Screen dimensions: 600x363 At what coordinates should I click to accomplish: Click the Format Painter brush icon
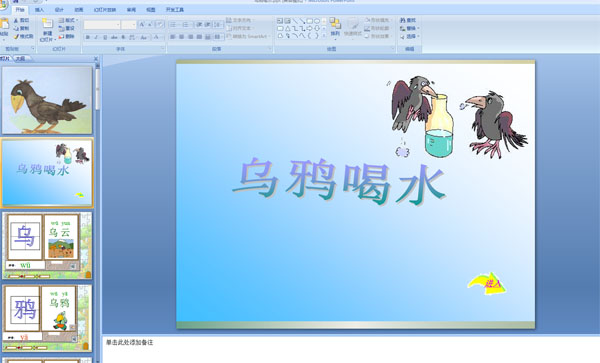[x=16, y=37]
